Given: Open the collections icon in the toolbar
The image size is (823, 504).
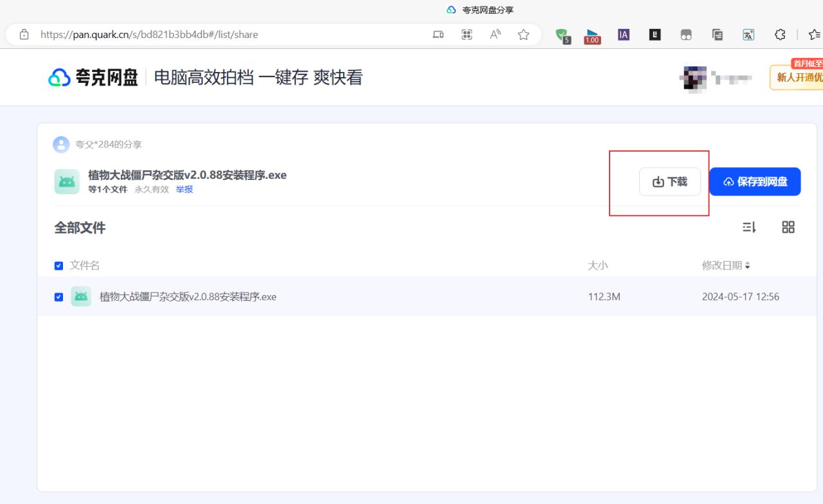Looking at the screenshot, I should [718, 35].
